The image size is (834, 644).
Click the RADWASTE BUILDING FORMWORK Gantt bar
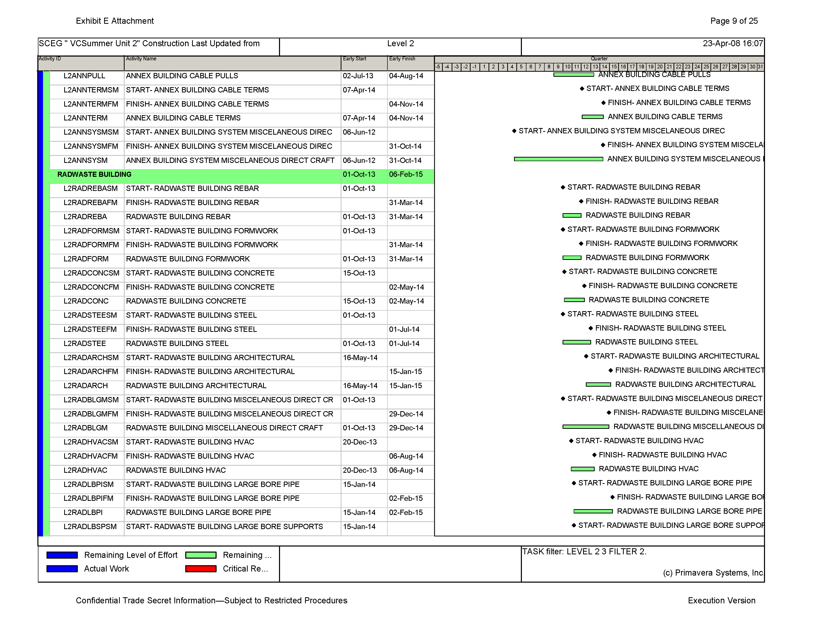pos(572,258)
